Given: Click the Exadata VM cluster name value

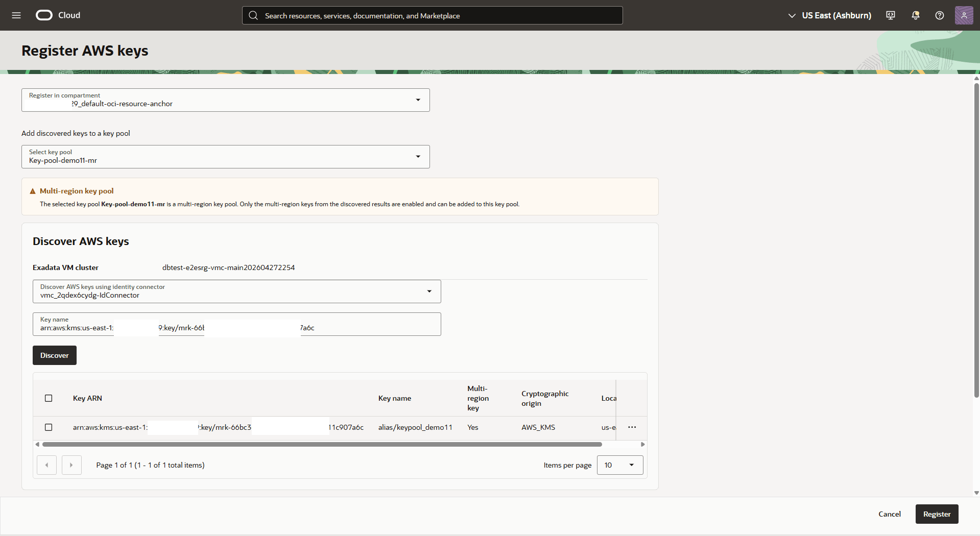Looking at the screenshot, I should pos(228,267).
